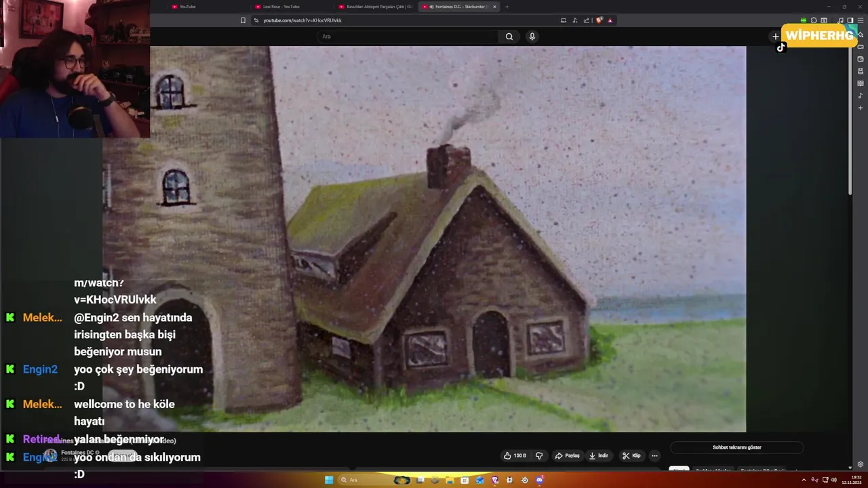The width and height of the screenshot is (868, 488).
Task: Click the volume icon in system tray
Action: point(834,480)
